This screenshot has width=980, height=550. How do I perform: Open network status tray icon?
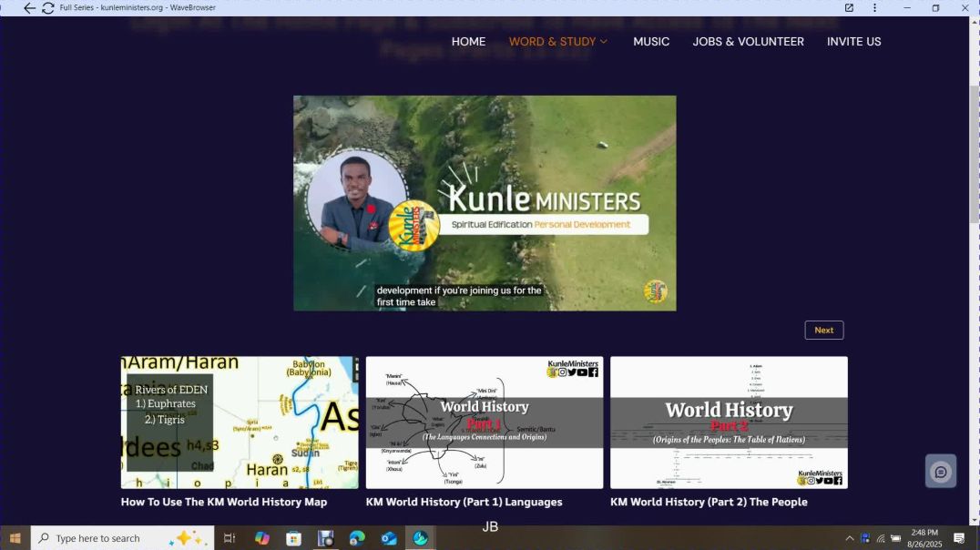pos(881,538)
